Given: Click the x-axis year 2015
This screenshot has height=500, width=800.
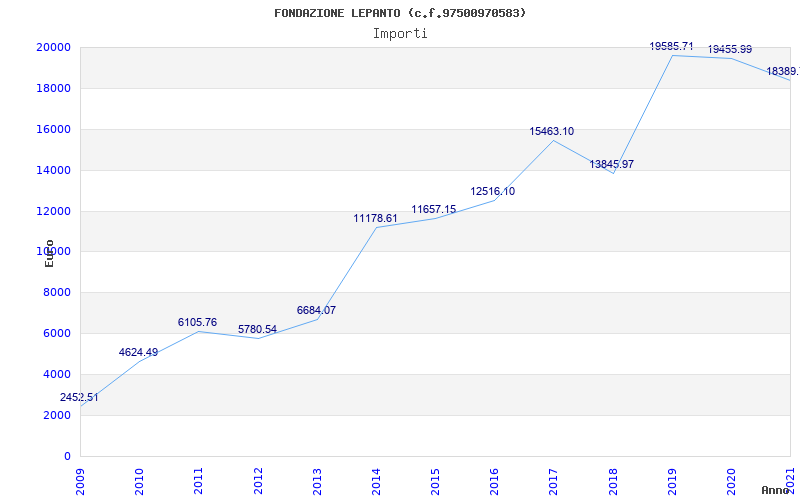Looking at the screenshot, I should point(435,482).
